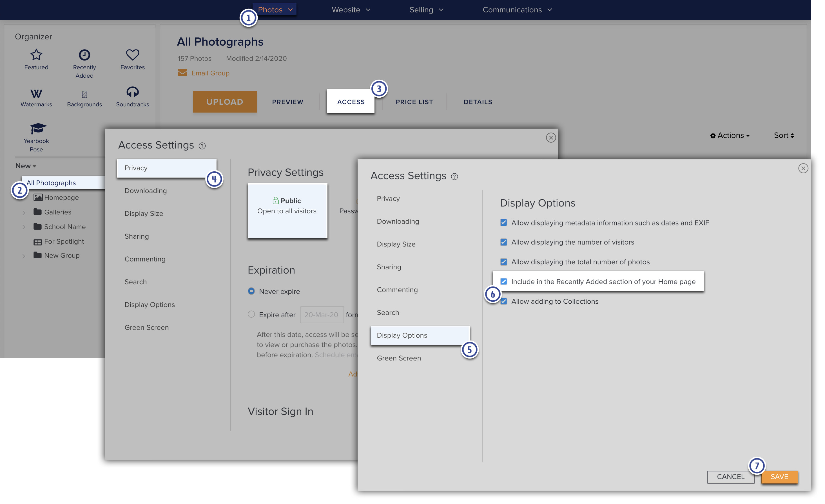Open the Favorites heart icon
This screenshot has height=504, width=825.
(x=133, y=55)
